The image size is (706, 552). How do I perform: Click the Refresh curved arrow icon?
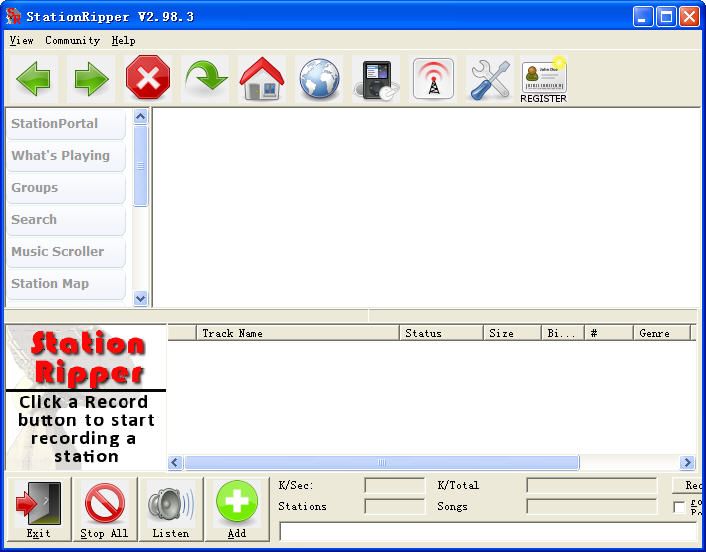pos(205,79)
